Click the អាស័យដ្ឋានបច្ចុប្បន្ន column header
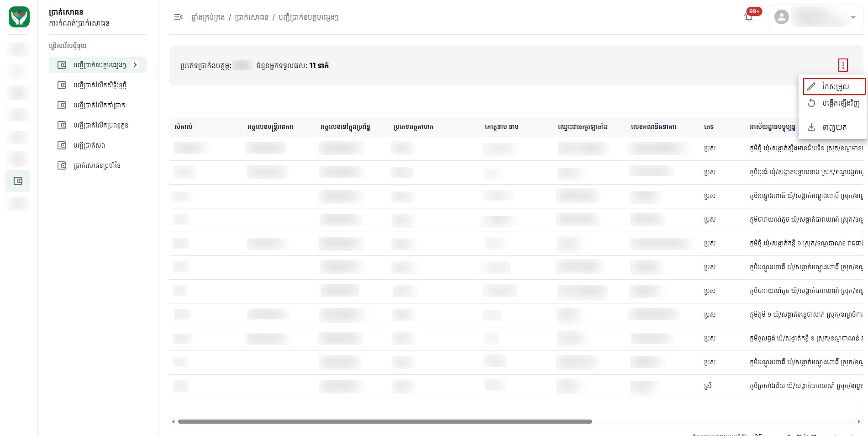 click(773, 127)
